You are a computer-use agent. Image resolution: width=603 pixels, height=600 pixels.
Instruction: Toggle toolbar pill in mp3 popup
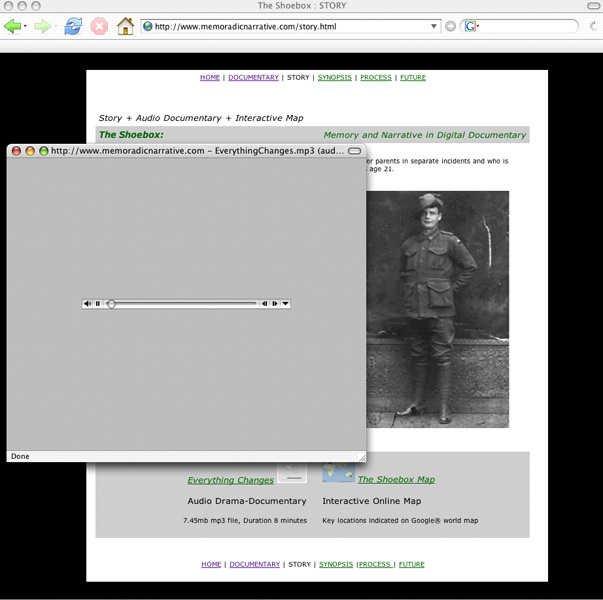(x=355, y=151)
